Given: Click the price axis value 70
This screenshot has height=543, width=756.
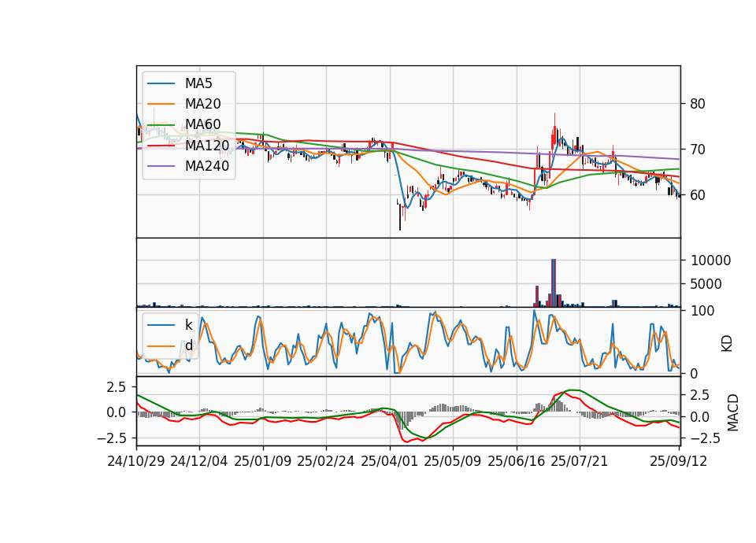Looking at the screenshot, I should (x=697, y=150).
